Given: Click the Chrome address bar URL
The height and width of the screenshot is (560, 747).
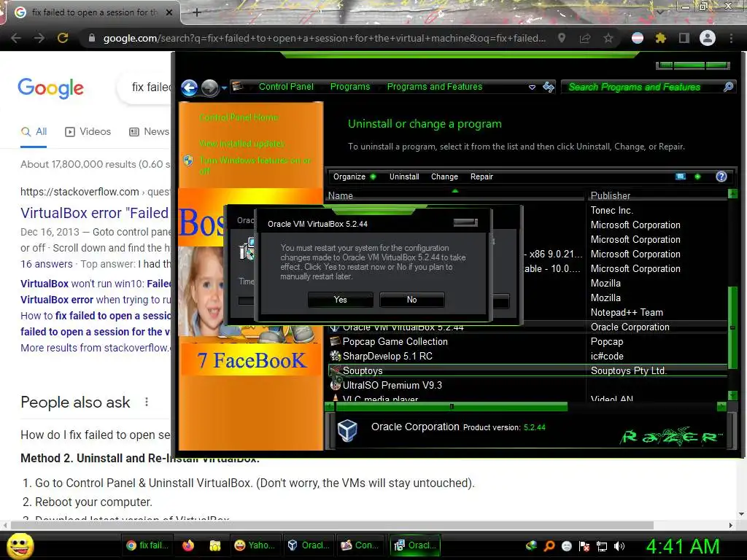Looking at the screenshot, I should coord(325,38).
